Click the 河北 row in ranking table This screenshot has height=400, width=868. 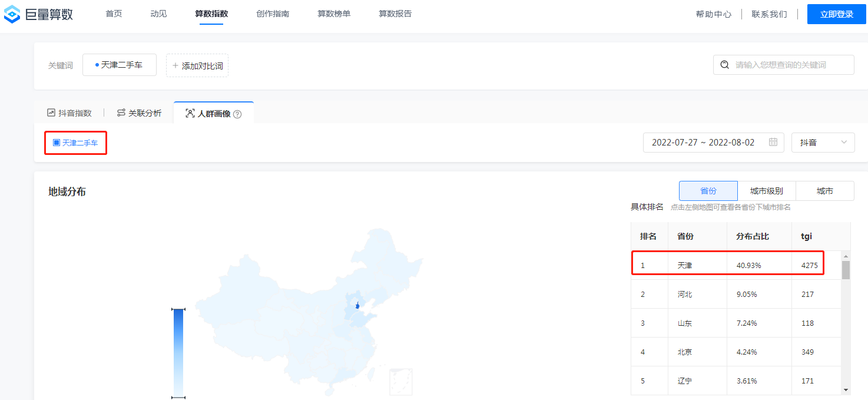click(736, 294)
